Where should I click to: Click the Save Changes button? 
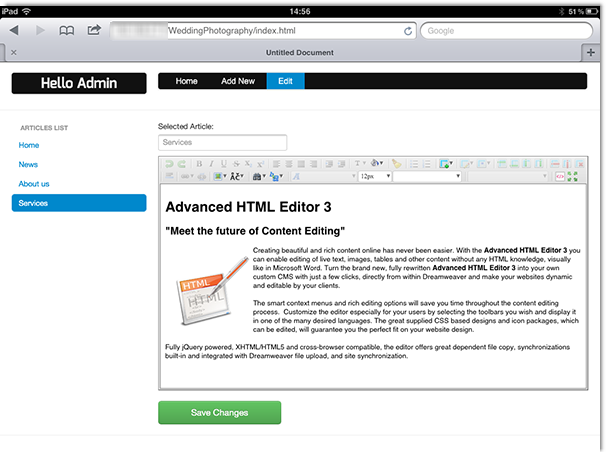[220, 413]
